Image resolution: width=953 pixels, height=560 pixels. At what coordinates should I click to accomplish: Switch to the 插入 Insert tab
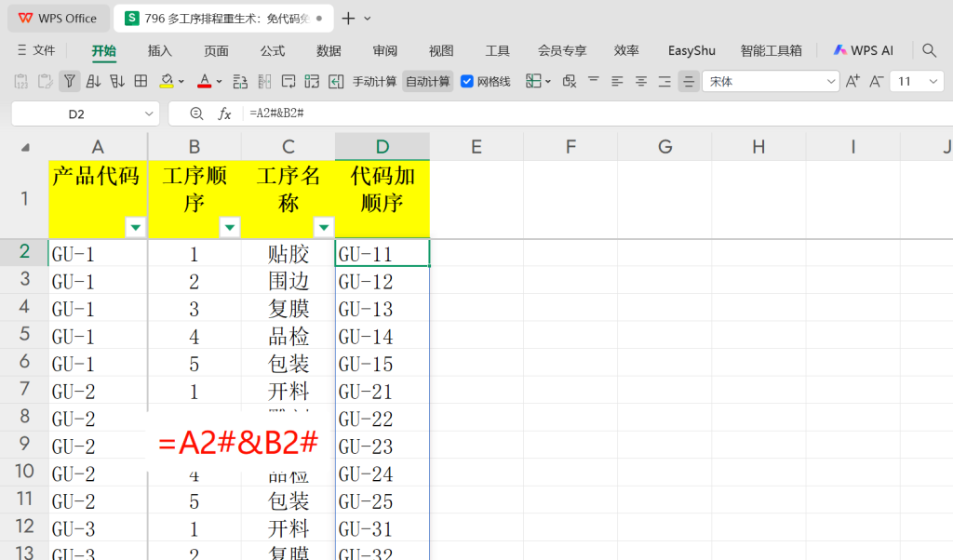[x=160, y=51]
